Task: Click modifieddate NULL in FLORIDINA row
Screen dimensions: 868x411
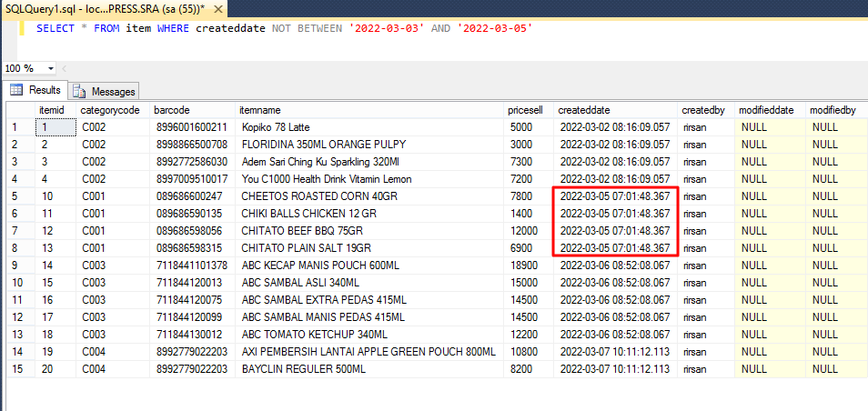Action: tap(770, 145)
